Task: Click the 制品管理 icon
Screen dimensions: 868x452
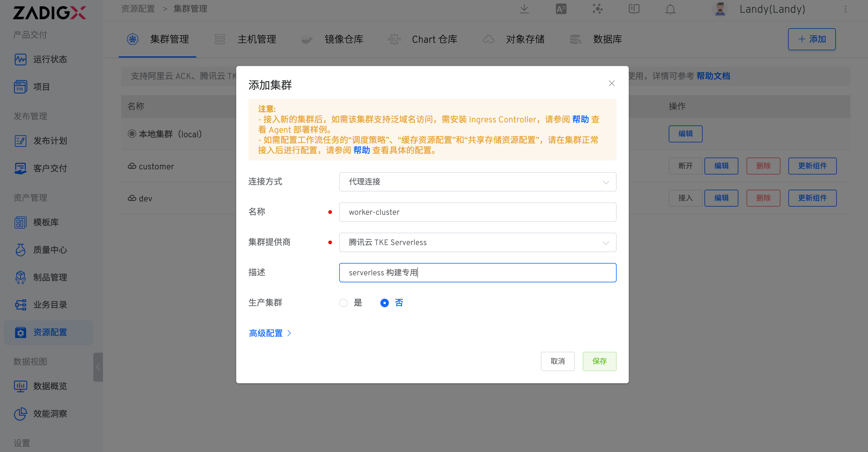Action: click(x=20, y=278)
